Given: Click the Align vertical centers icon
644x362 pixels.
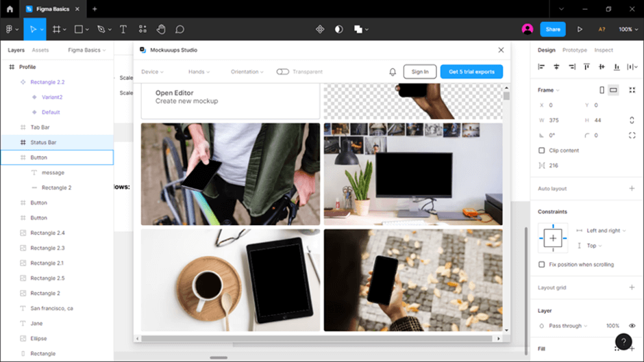Looking at the screenshot, I should 602,66.
